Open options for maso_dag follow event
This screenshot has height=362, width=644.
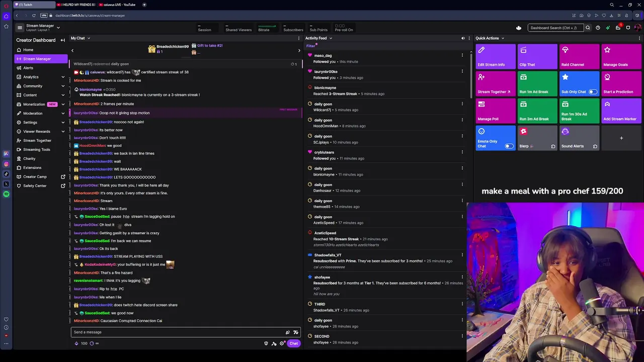point(462,55)
